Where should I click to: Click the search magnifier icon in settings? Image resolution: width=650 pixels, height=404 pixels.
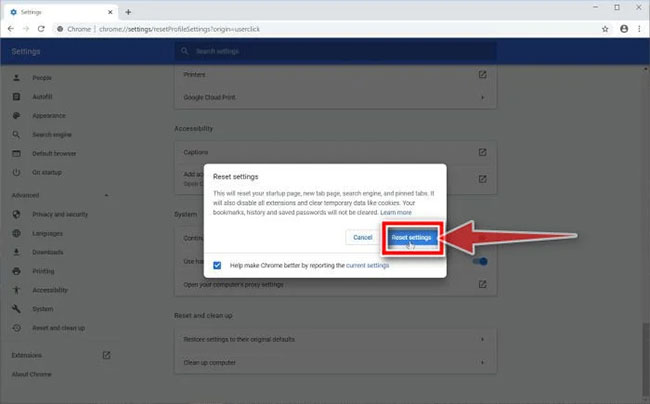click(185, 51)
